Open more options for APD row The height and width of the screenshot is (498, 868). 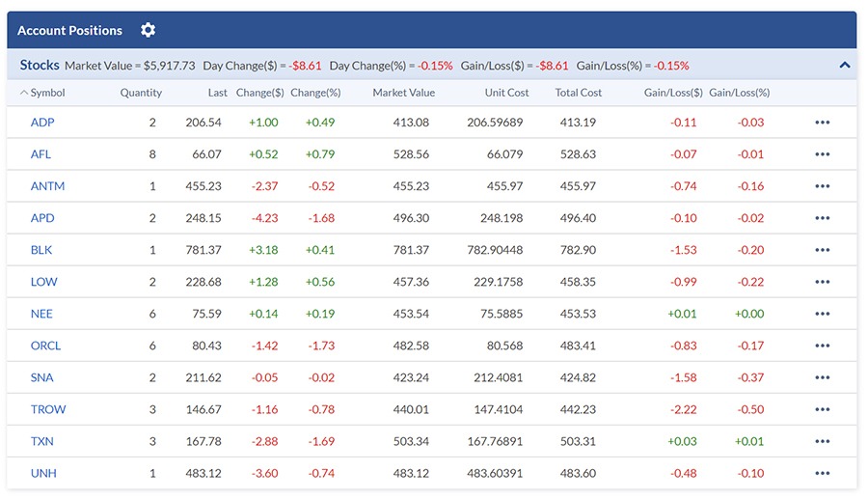pyautogui.click(x=822, y=218)
